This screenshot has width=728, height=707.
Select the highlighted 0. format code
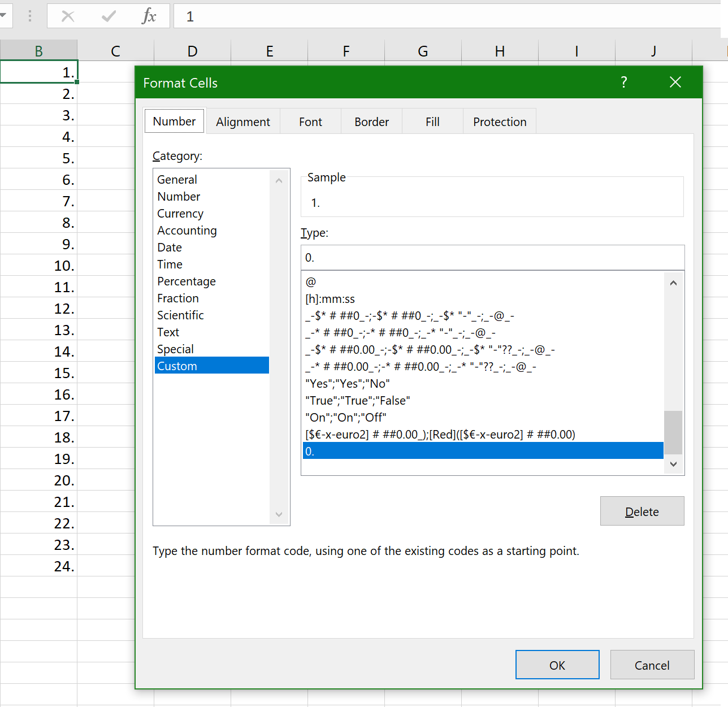tap(483, 451)
